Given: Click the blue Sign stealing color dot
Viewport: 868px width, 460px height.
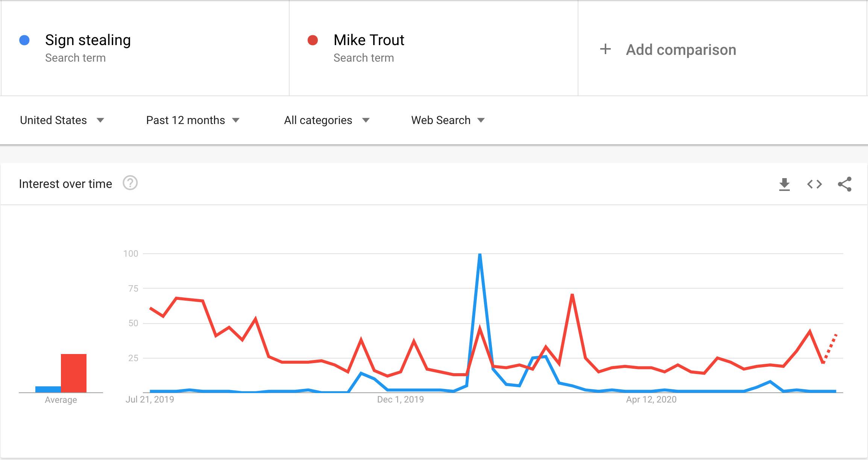Looking at the screenshot, I should click(x=24, y=40).
